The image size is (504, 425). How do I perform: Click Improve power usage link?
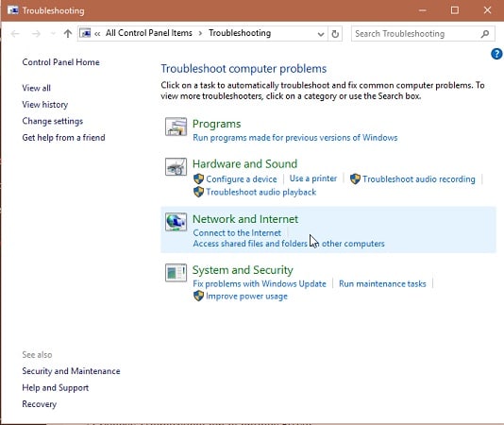(x=246, y=297)
